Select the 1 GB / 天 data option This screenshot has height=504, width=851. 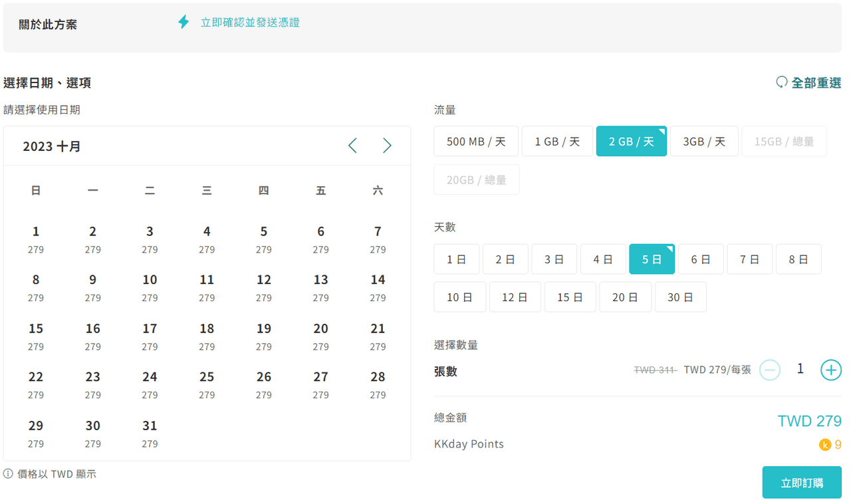point(557,142)
